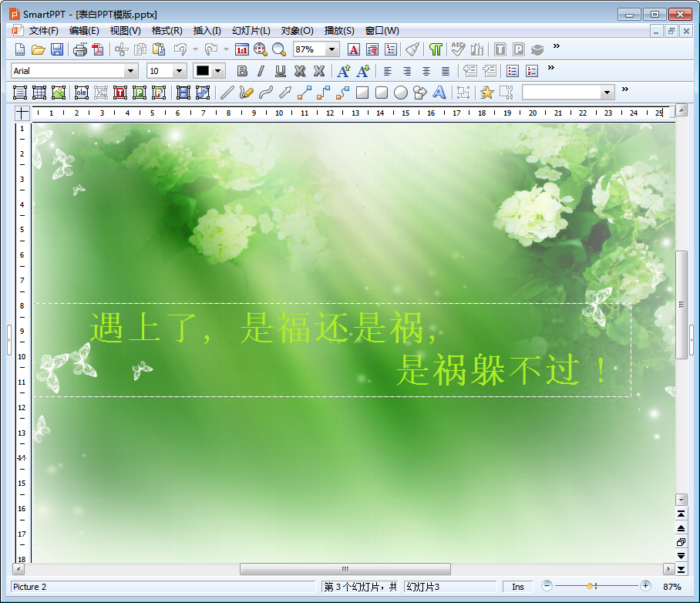Cut selection with the scissors icon
This screenshot has height=603, width=700.
(122, 49)
